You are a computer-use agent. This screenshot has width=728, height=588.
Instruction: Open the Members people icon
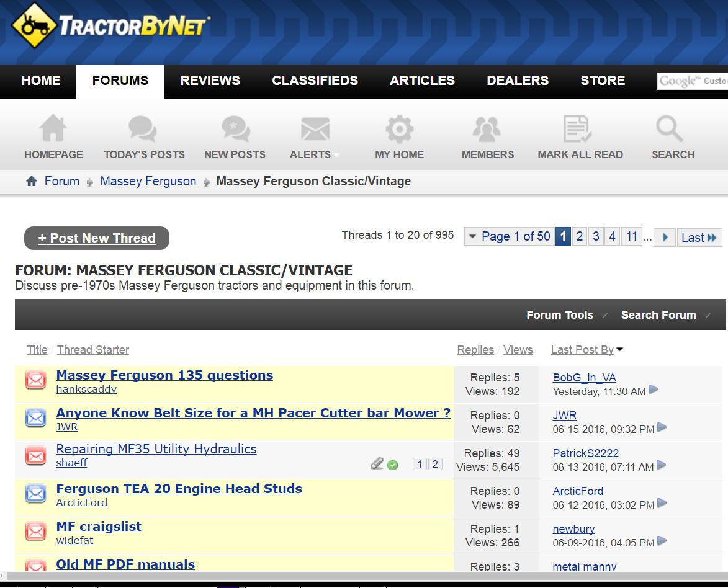pyautogui.click(x=487, y=128)
